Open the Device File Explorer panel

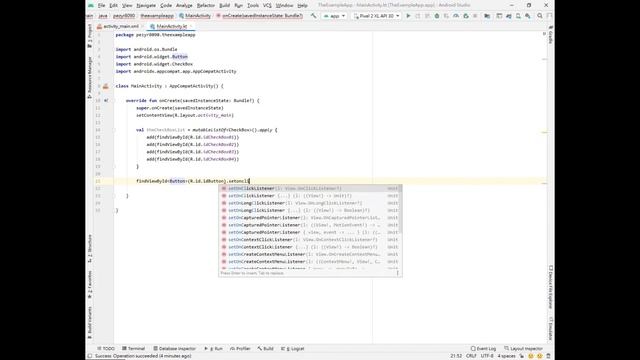point(550,287)
